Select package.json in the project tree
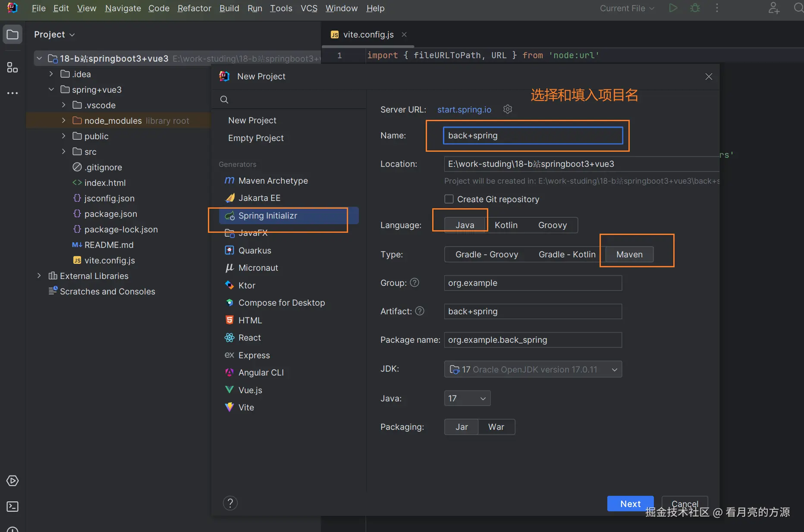Viewport: 804px width, 532px height. coord(110,214)
